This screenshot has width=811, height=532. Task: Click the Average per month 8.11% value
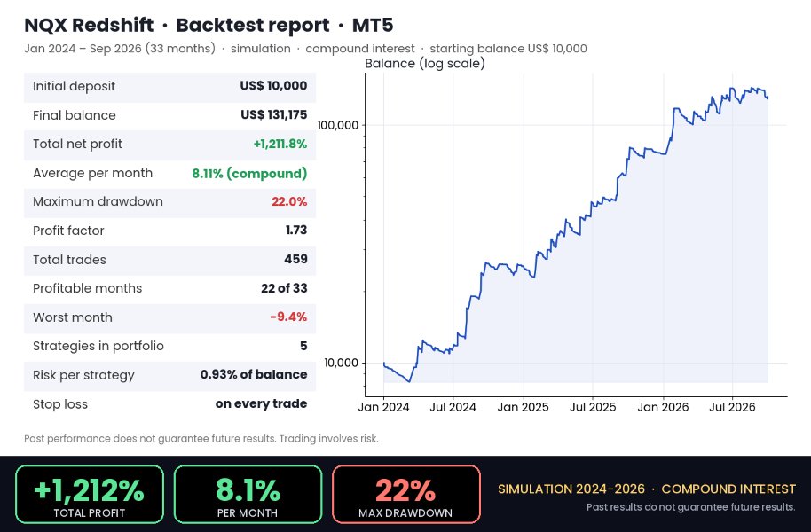(249, 173)
